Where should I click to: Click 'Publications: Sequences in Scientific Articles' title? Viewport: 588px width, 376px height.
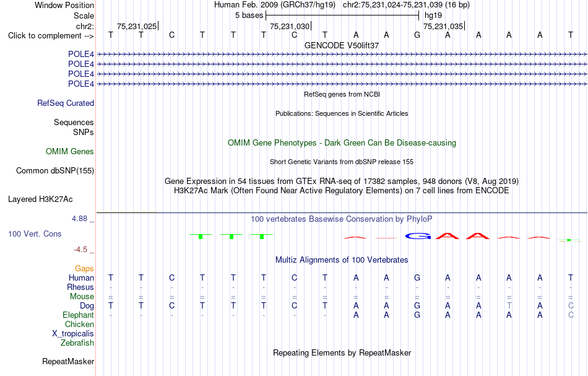(342, 113)
